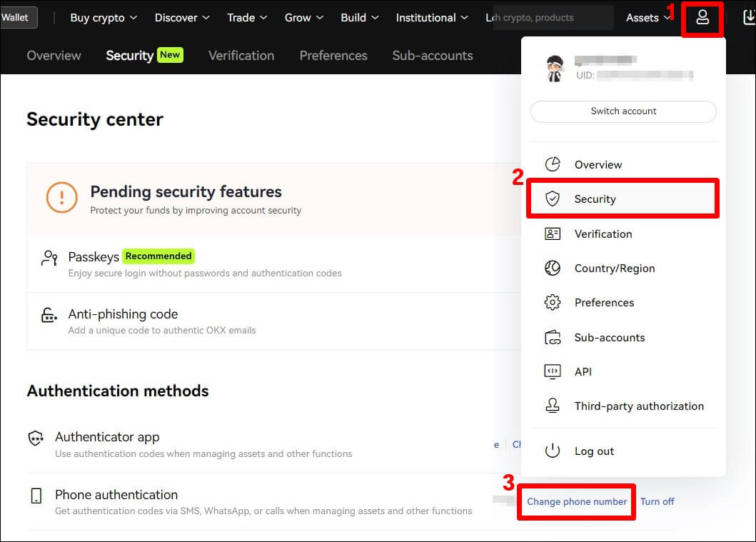Click the Phone authentication phone icon
Image resolution: width=756 pixels, height=542 pixels.
[x=36, y=495]
